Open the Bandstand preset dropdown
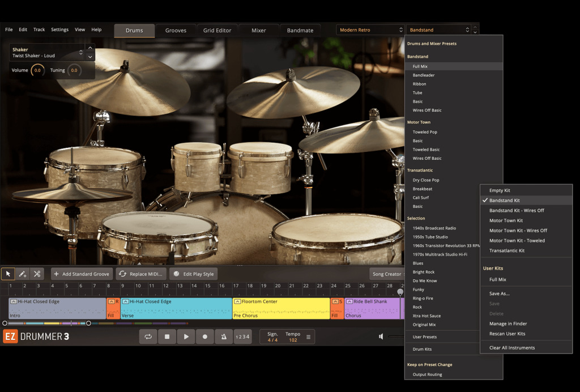This screenshot has width=580, height=392. click(x=439, y=30)
